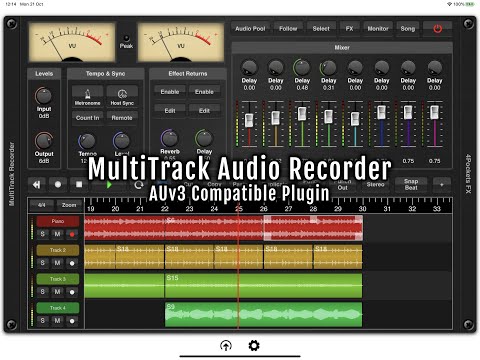Image resolution: width=480 pixels, height=360 pixels.
Task: Mute Track 3
Action: [x=57, y=292]
